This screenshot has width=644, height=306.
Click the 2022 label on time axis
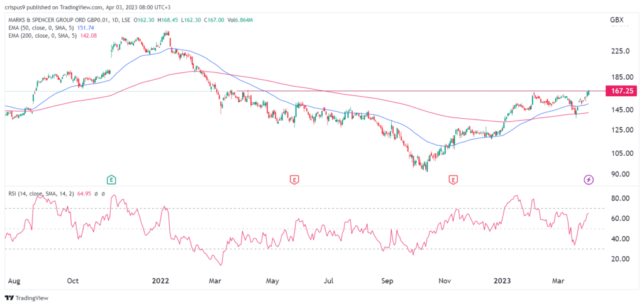click(x=159, y=281)
